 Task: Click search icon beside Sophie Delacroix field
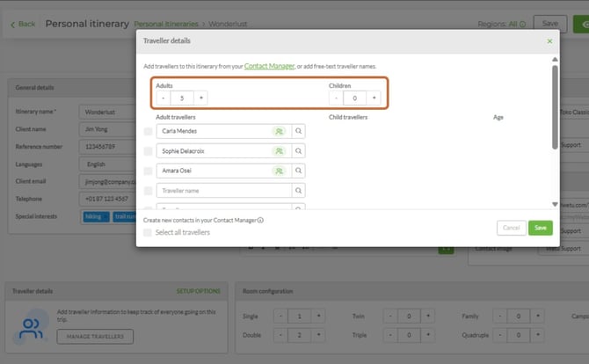click(298, 151)
